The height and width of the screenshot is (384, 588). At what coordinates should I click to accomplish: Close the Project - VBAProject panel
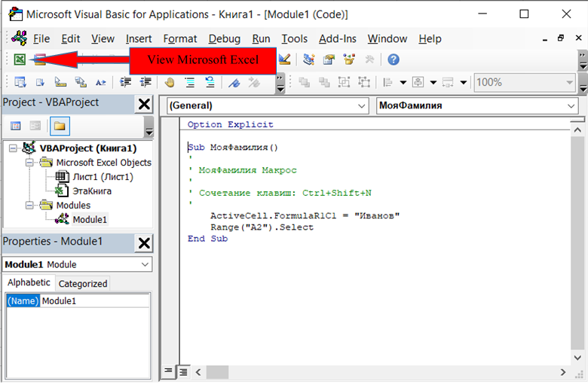(x=145, y=104)
